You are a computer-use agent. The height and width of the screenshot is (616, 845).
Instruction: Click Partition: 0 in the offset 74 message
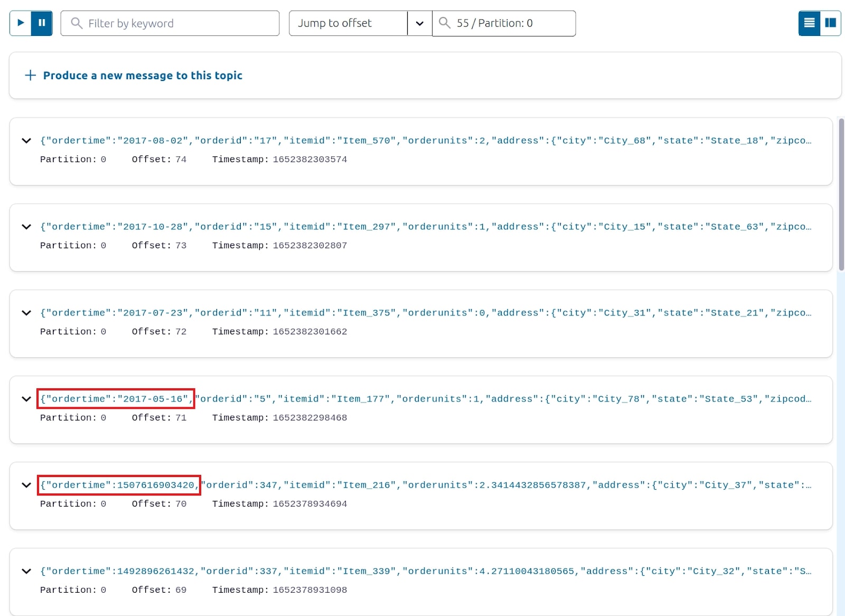coord(73,160)
